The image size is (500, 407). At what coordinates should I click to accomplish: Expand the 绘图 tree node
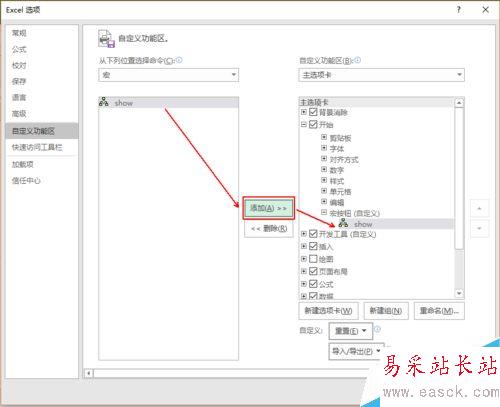click(x=304, y=259)
